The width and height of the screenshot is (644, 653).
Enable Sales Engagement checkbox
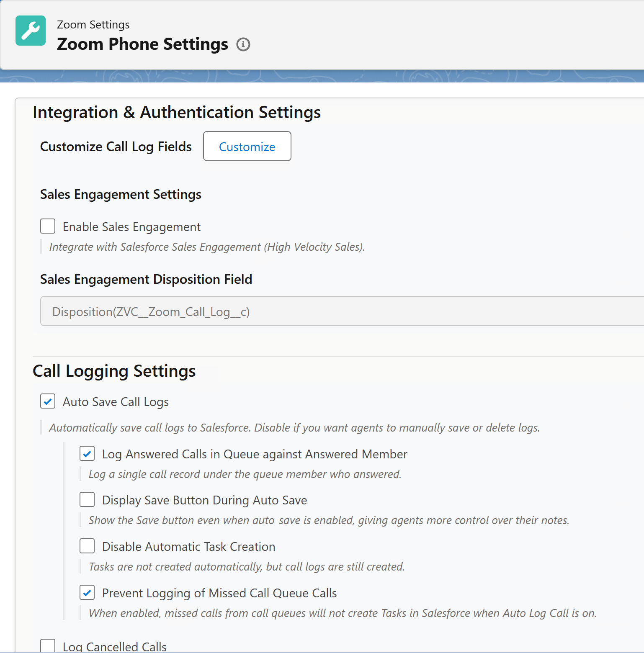coord(48,226)
